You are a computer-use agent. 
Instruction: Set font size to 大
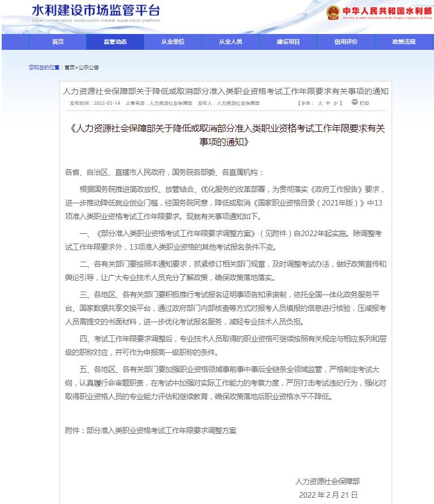click(320, 103)
